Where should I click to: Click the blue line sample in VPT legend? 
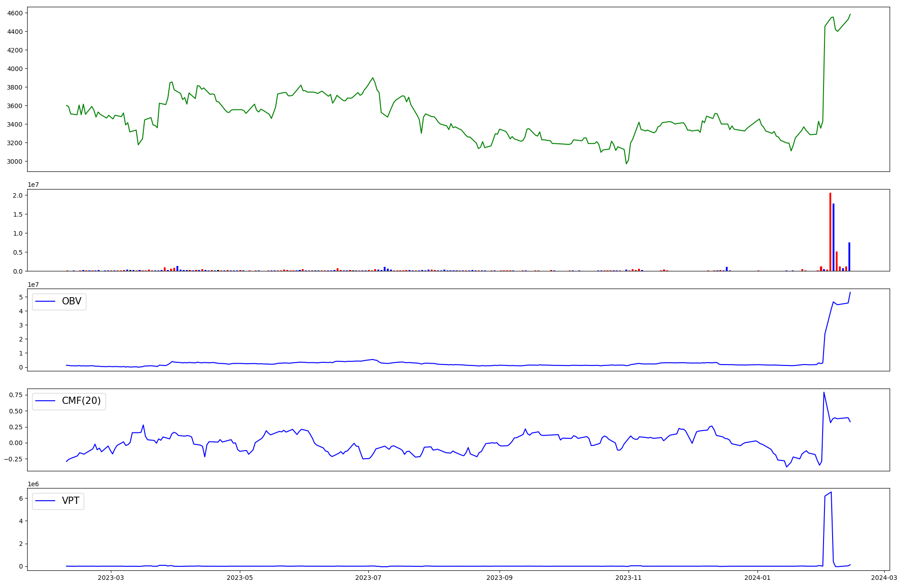(45, 501)
